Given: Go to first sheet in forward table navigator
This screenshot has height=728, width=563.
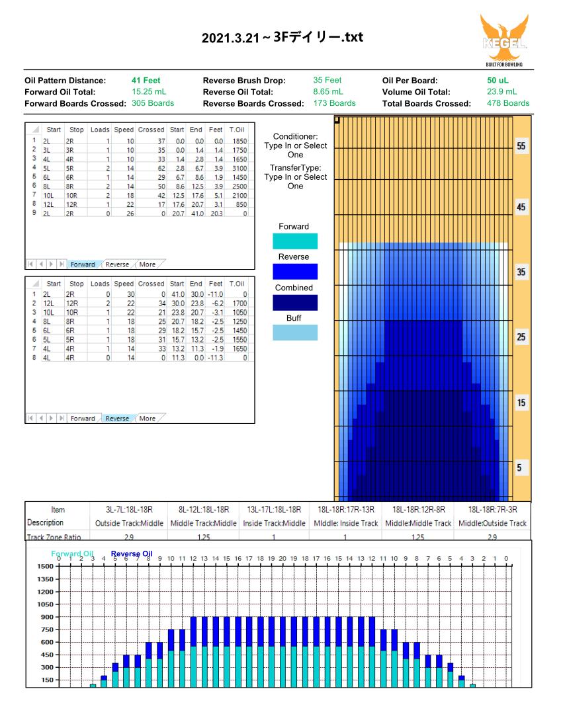Looking at the screenshot, I should point(30,264).
